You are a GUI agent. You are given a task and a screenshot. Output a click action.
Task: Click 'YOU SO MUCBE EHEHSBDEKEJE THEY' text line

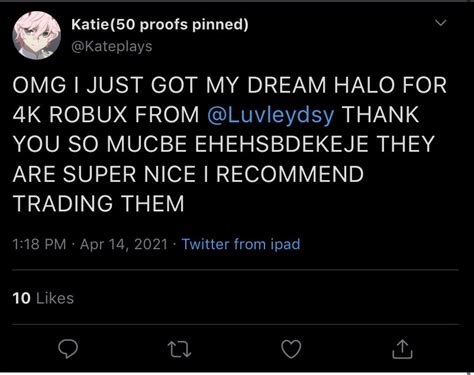point(224,144)
